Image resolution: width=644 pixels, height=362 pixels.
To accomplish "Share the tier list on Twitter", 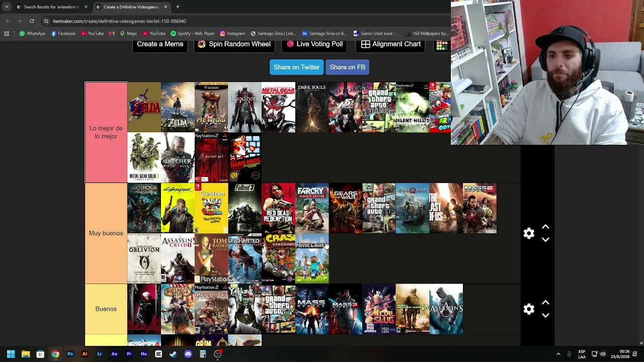I will 296,67.
